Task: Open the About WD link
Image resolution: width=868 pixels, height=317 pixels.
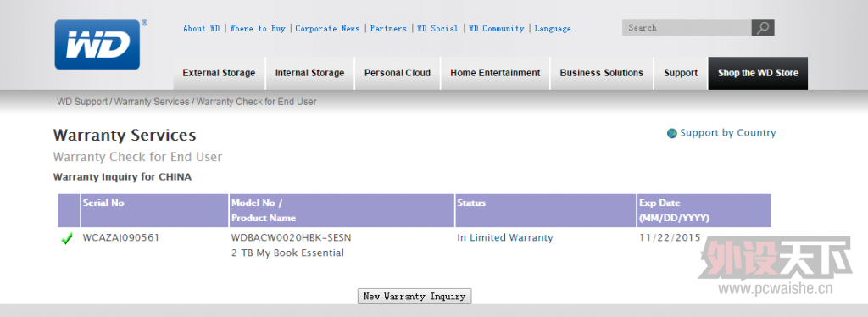Action: 202,28
